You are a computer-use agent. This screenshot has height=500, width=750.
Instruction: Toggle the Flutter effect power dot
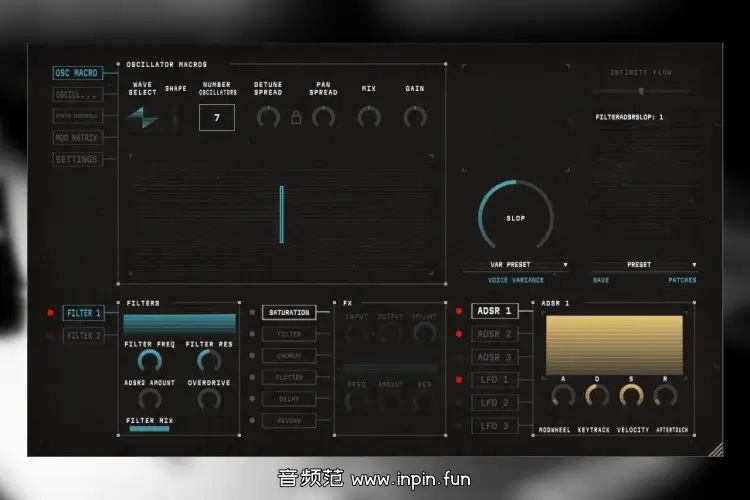coord(252,377)
